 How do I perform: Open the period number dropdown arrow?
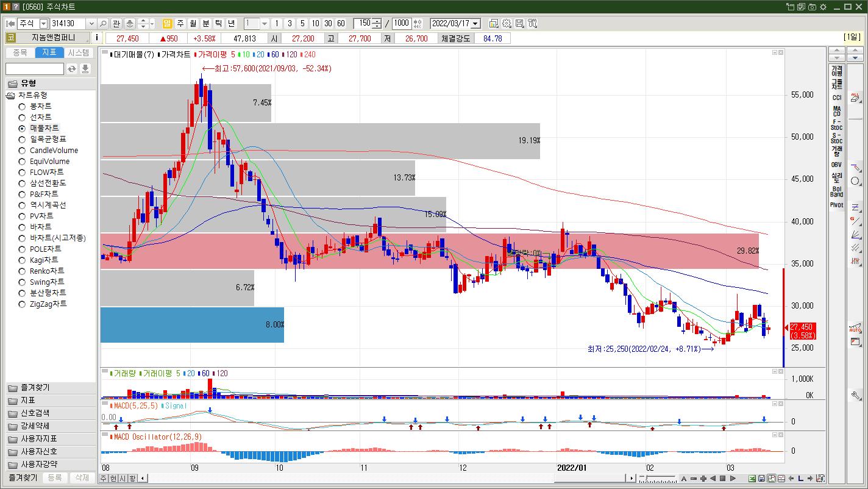[265, 24]
